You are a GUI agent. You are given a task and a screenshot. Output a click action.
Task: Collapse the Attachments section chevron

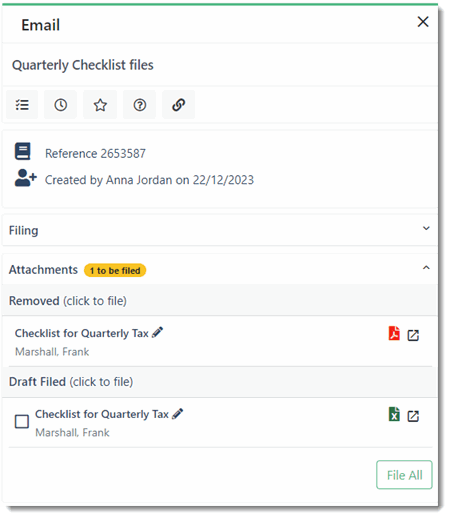coord(426,268)
